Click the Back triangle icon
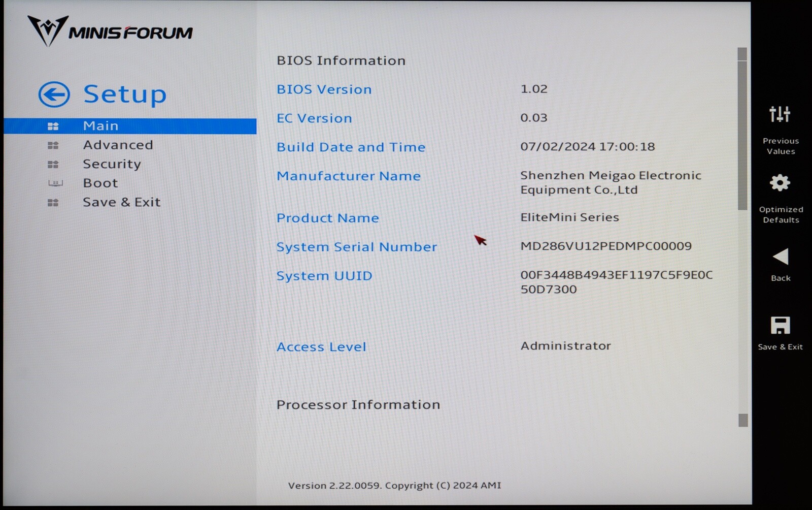Screen dimensions: 812x510 [x=780, y=257]
